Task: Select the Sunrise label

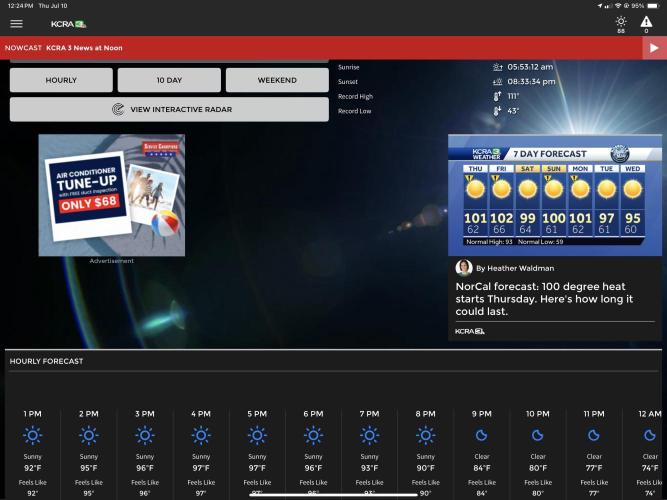Action: [349, 67]
